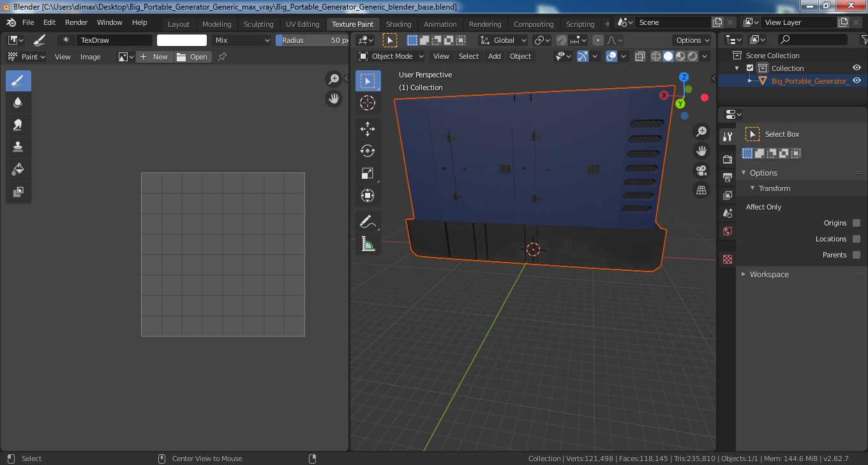Activate the Scale tool

point(368,173)
